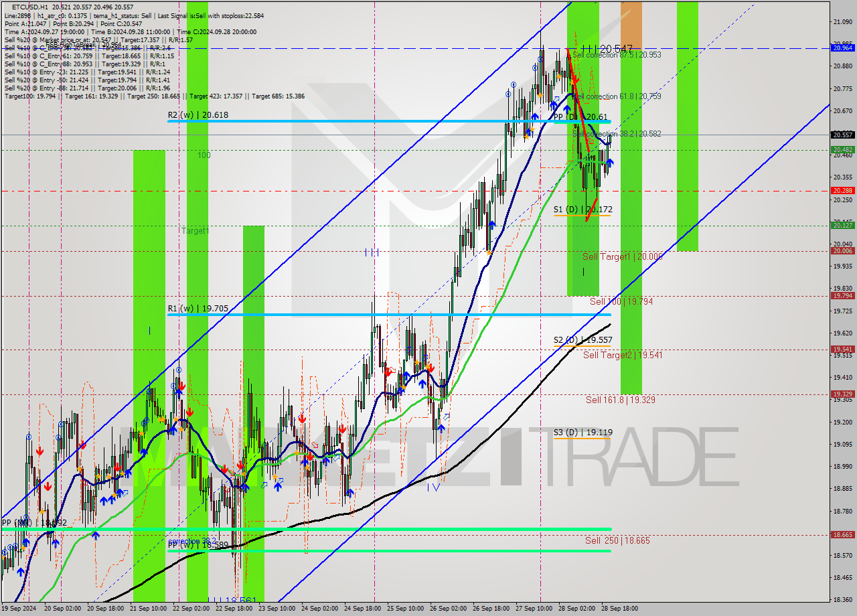Click the red 20.006 price tag
This screenshot has width=857, height=616.
842,251
